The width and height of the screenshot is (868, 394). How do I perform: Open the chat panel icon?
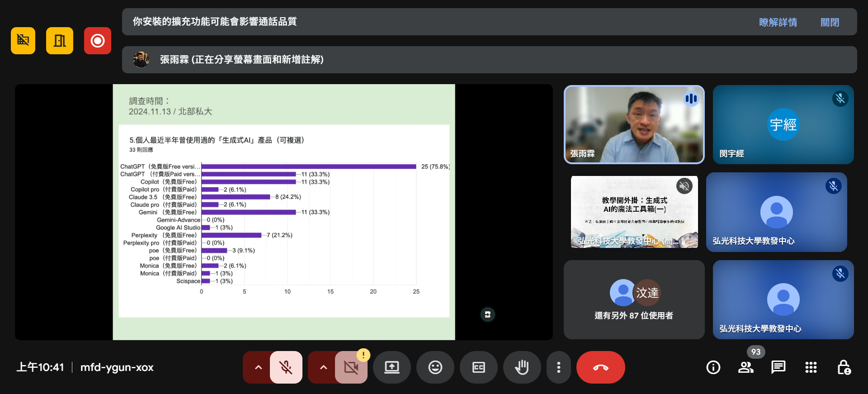pyautogui.click(x=778, y=367)
